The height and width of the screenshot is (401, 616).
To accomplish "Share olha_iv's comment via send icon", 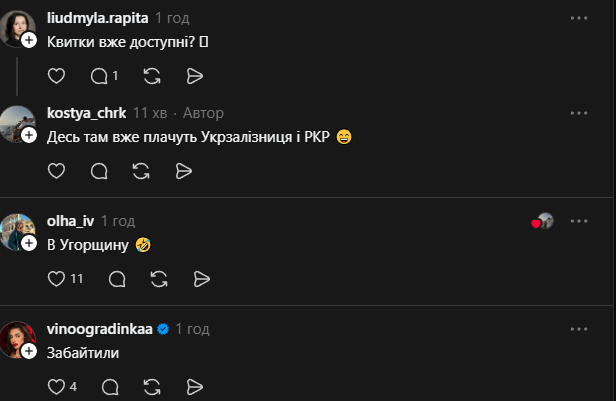I will 201,279.
